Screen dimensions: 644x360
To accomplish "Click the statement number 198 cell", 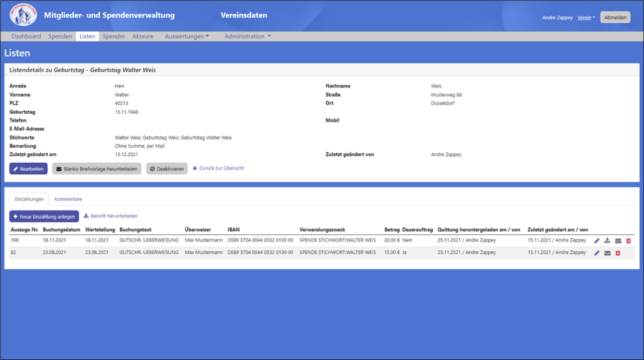I will [15, 240].
